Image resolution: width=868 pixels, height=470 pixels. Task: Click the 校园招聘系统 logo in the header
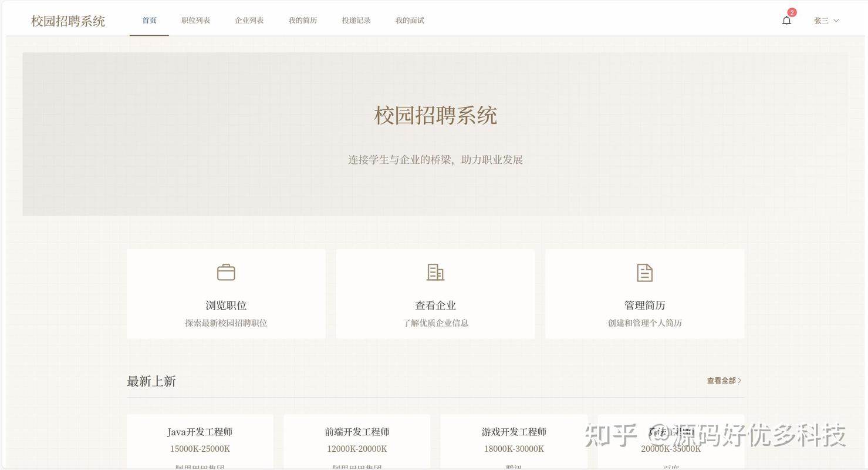pos(68,21)
